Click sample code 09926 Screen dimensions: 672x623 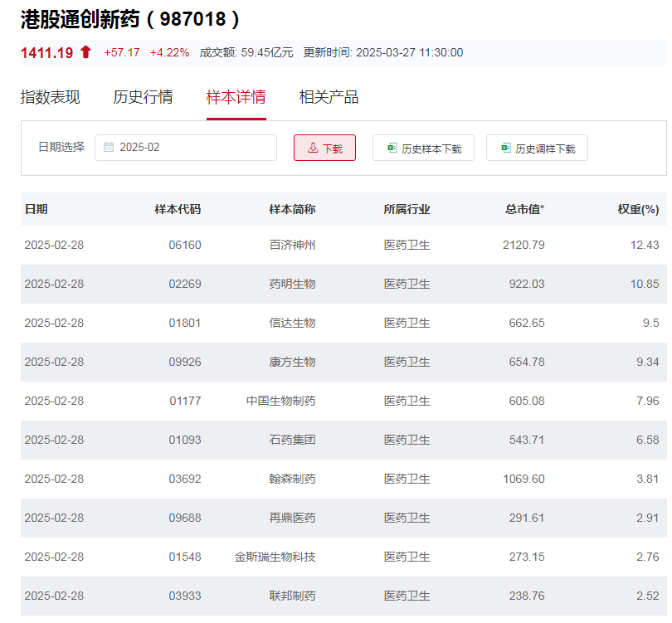pos(185,362)
